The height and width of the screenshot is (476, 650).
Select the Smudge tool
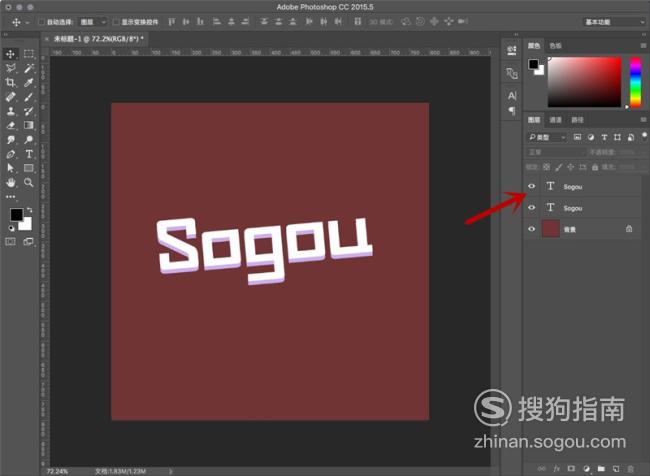point(10,140)
